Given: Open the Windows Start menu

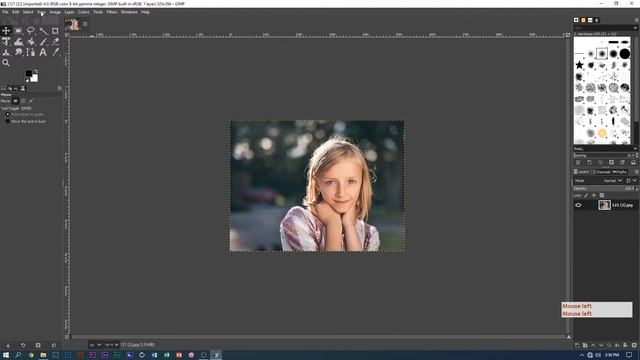Looking at the screenshot, I should click(x=6, y=355).
